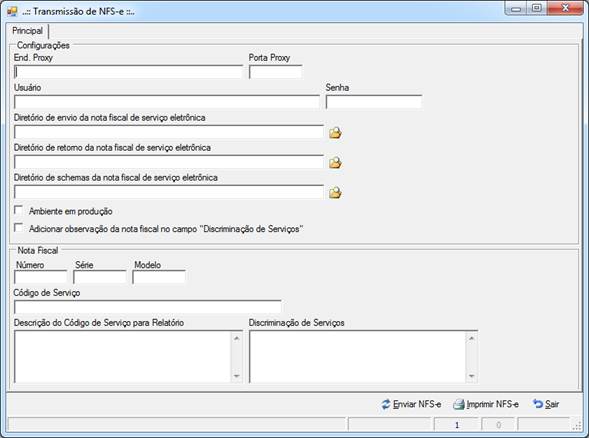Focus the Diretório de retorno text field
This screenshot has width=589, height=438.
point(169,162)
